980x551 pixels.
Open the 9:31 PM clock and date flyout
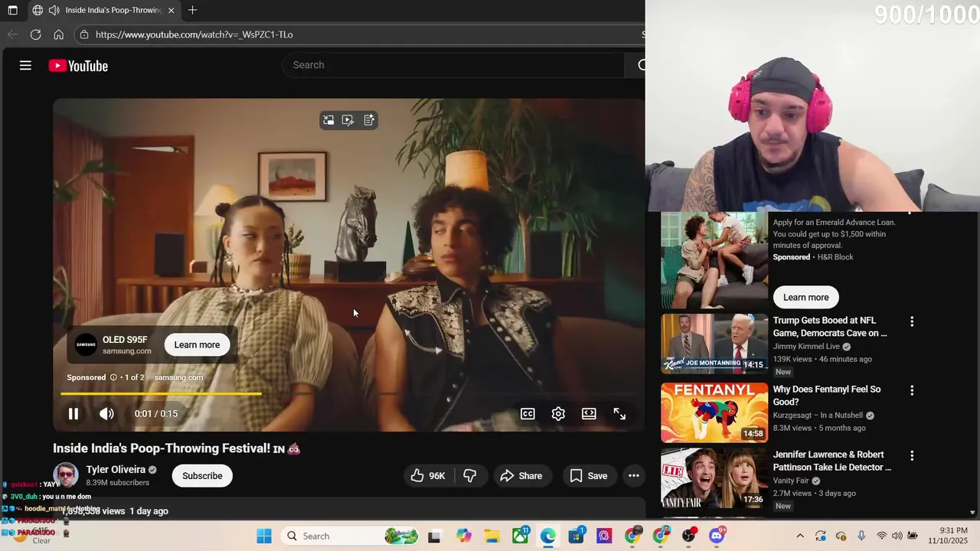tap(948, 536)
